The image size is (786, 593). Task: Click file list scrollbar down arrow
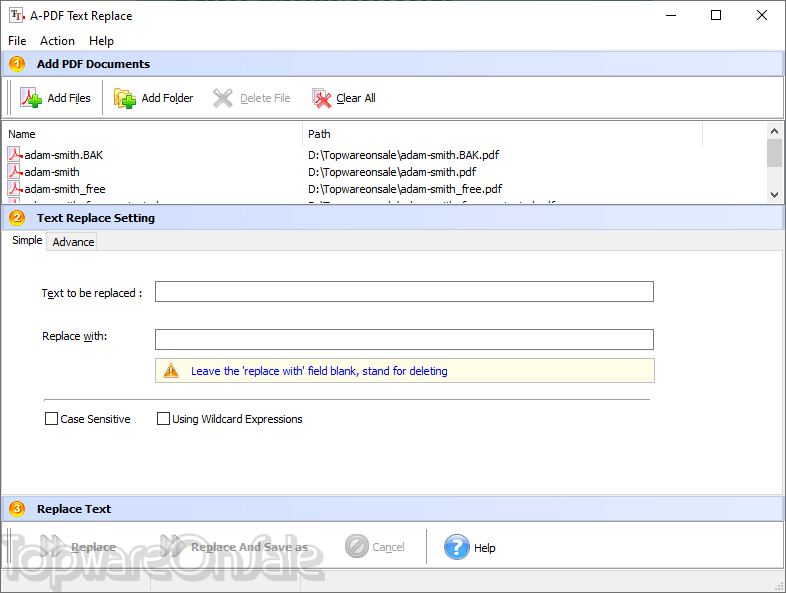click(774, 194)
